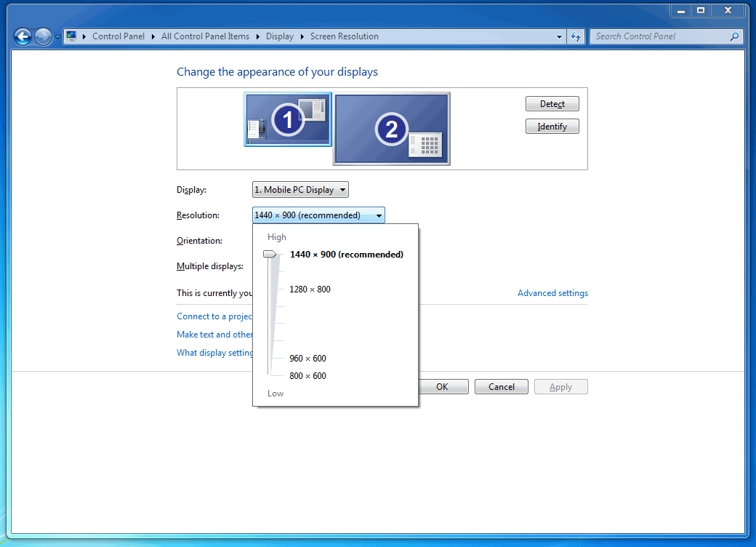The image size is (756, 547).
Task: Go to the Display breadcrumb
Action: click(x=280, y=36)
